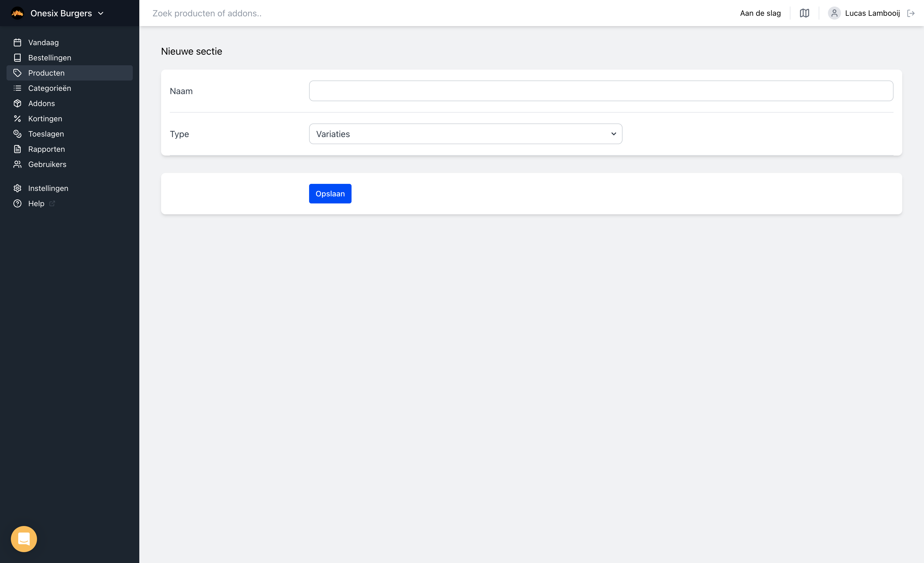Open the Vandaag calendar icon
This screenshot has height=563, width=924.
(x=17, y=42)
